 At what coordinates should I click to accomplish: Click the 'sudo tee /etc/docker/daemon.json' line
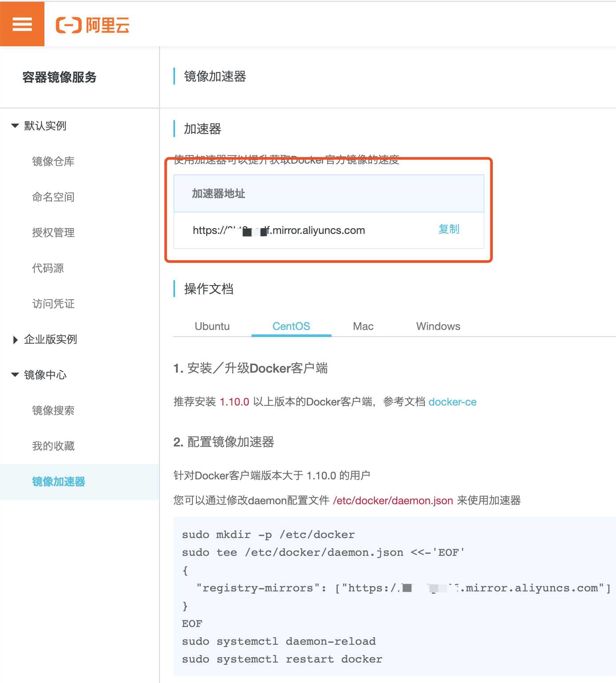click(323, 552)
